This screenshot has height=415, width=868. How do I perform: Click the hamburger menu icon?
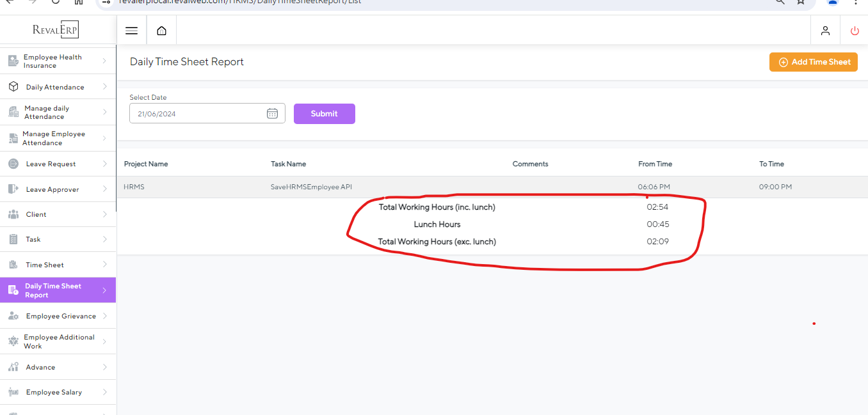(x=131, y=31)
